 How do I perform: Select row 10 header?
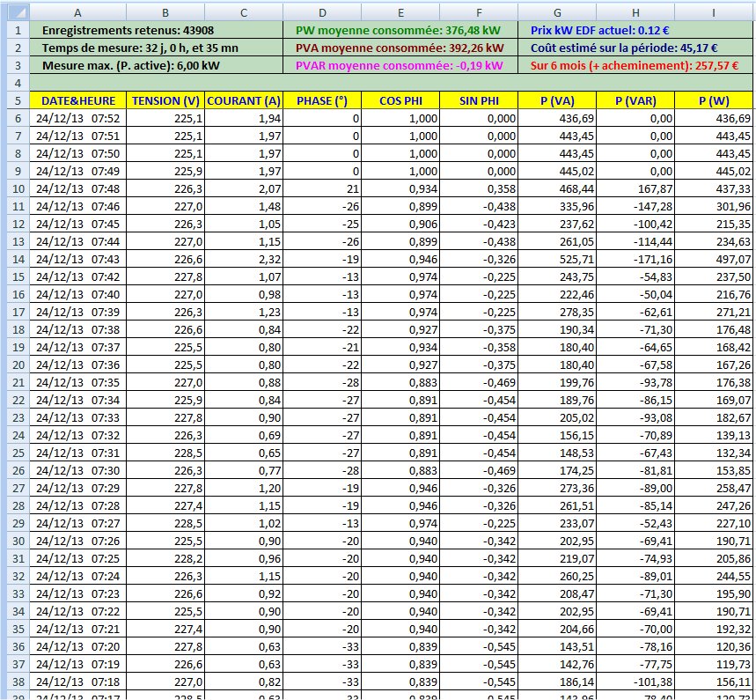click(x=18, y=188)
